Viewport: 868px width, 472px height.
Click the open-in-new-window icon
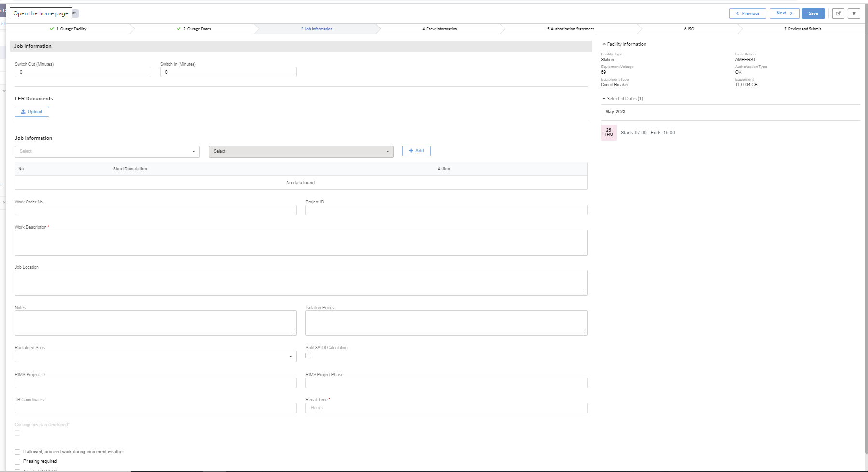coord(838,13)
